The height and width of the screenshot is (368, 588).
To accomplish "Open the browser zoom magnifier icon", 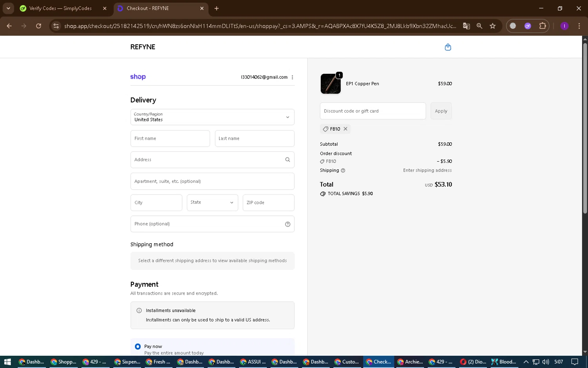I will click(x=479, y=26).
